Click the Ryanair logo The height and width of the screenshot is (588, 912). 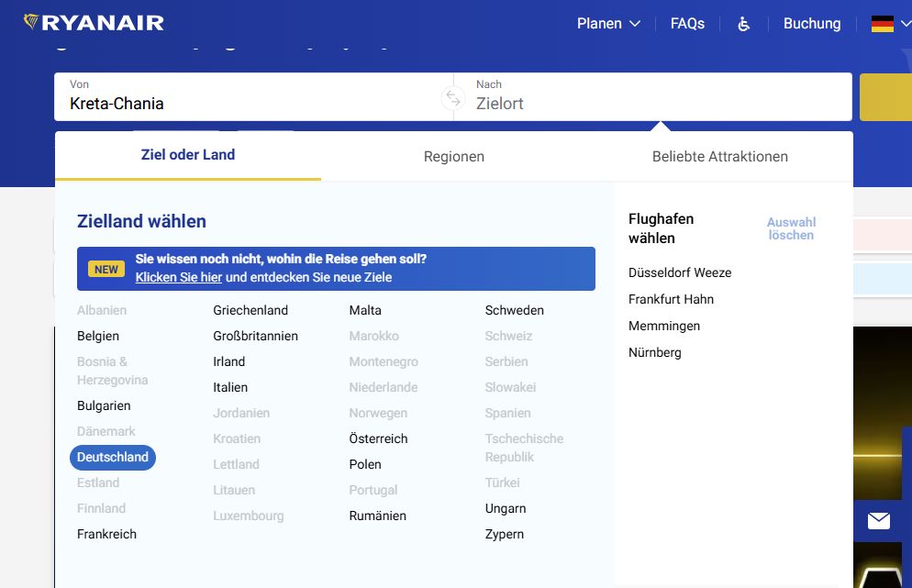[94, 23]
